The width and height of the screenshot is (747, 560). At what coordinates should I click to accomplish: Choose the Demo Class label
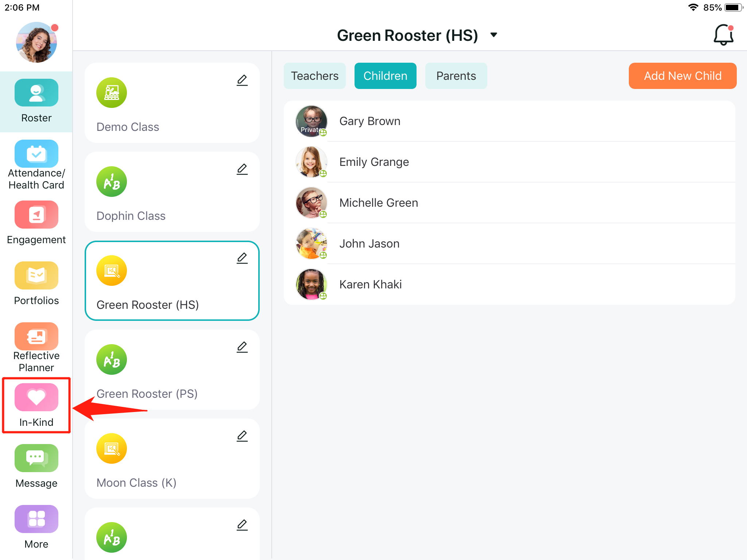[128, 127]
